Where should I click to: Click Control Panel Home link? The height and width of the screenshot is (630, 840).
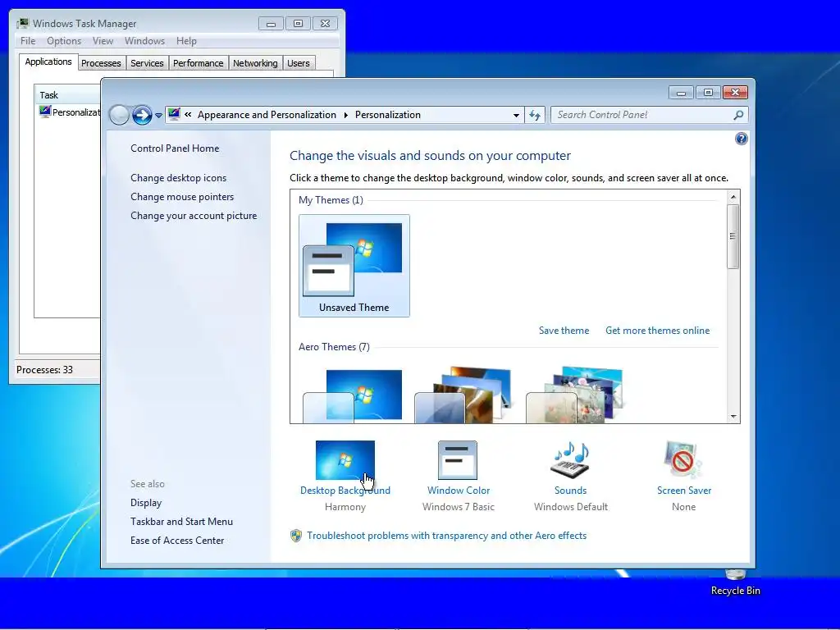(x=175, y=148)
